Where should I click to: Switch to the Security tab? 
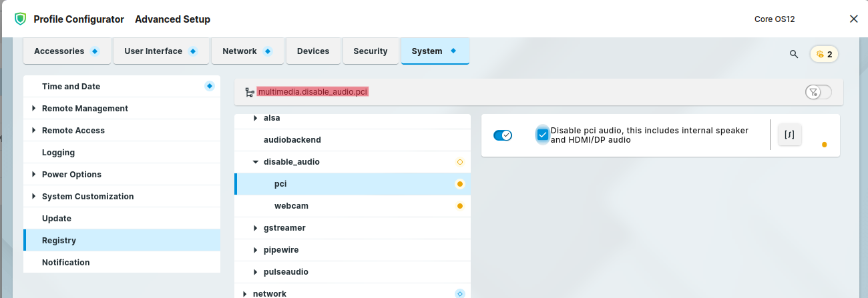point(370,51)
